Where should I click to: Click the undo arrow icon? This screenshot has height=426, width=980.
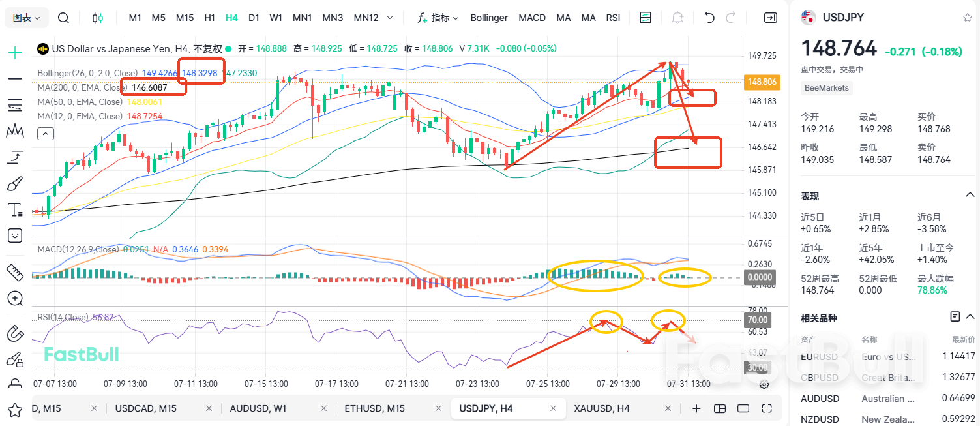(709, 18)
